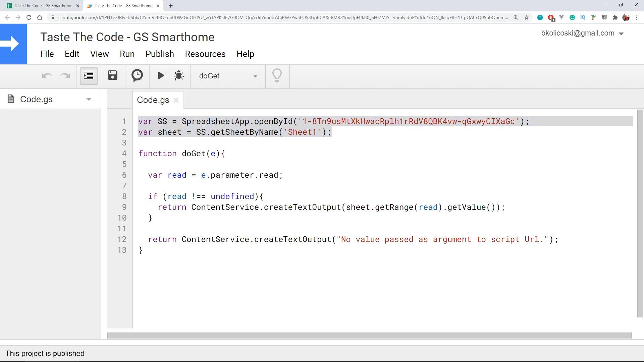Image resolution: width=644 pixels, height=362 pixels.
Task: Click the teal circular 'm' extension icon
Action: [540, 17]
